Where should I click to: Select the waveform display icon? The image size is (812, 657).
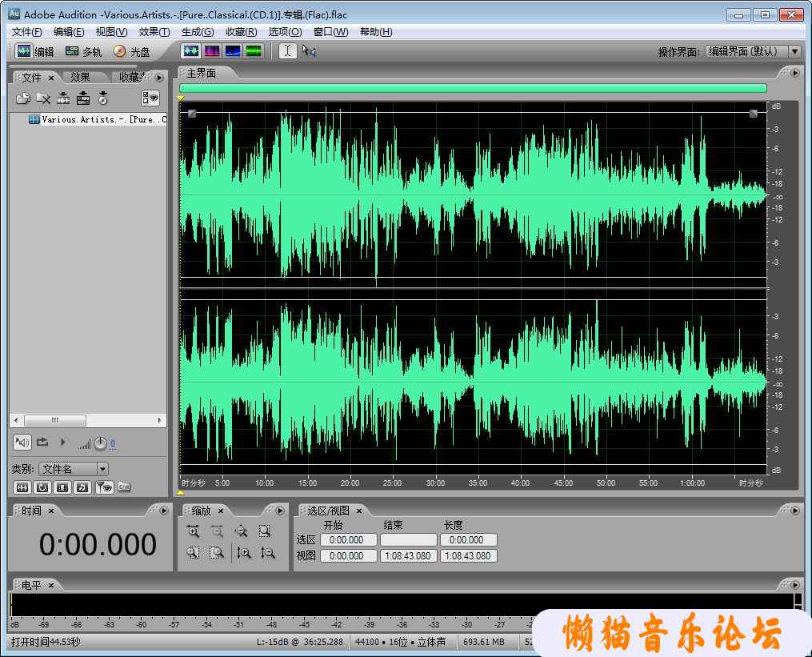(191, 50)
